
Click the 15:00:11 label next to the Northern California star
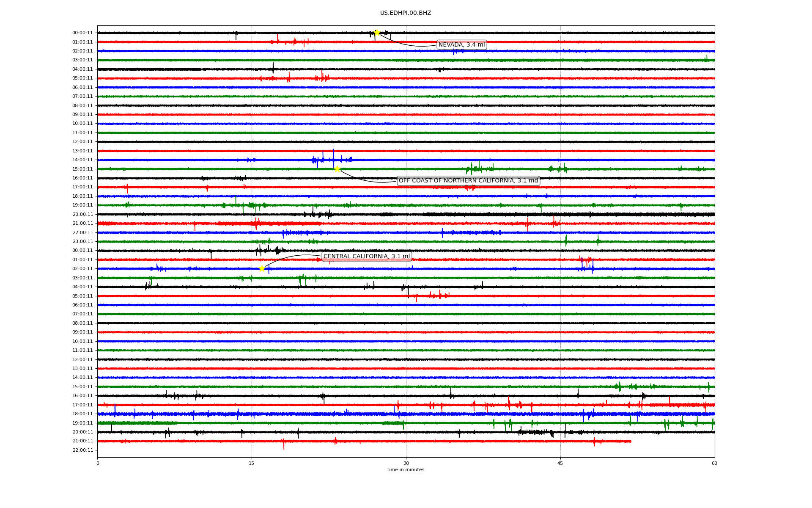[x=82, y=169]
